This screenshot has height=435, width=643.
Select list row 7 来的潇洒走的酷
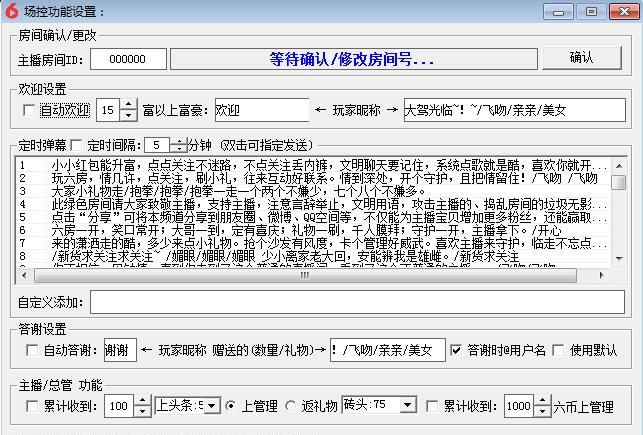[x=314, y=243]
